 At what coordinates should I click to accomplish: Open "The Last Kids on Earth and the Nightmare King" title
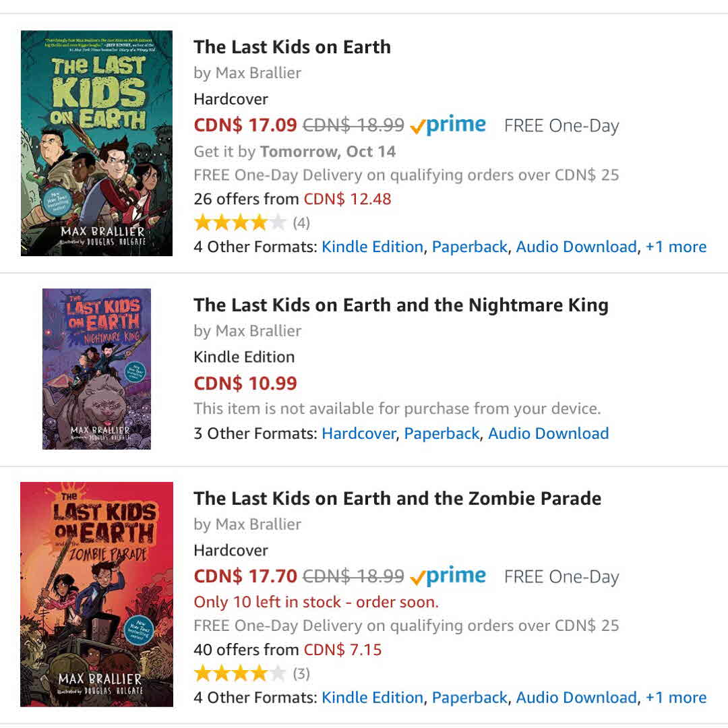(x=400, y=305)
